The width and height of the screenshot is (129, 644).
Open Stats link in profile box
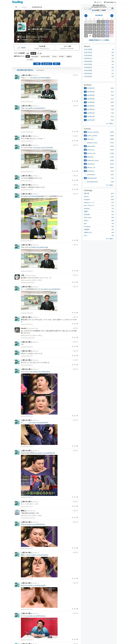pyautogui.click(x=23, y=48)
